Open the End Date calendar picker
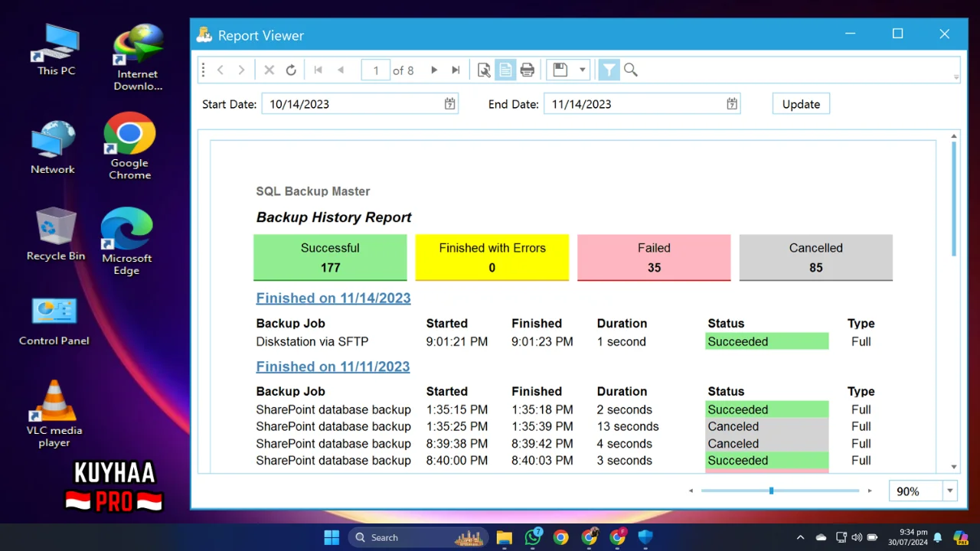The image size is (980, 551). click(x=732, y=104)
